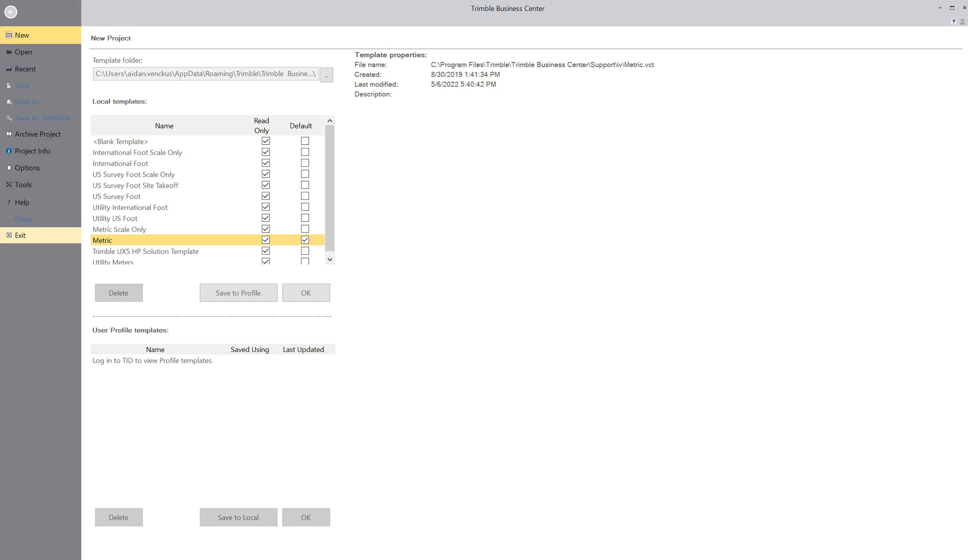The height and width of the screenshot is (560, 968).
Task: Click the template list scroll up arrow
Action: (330, 121)
